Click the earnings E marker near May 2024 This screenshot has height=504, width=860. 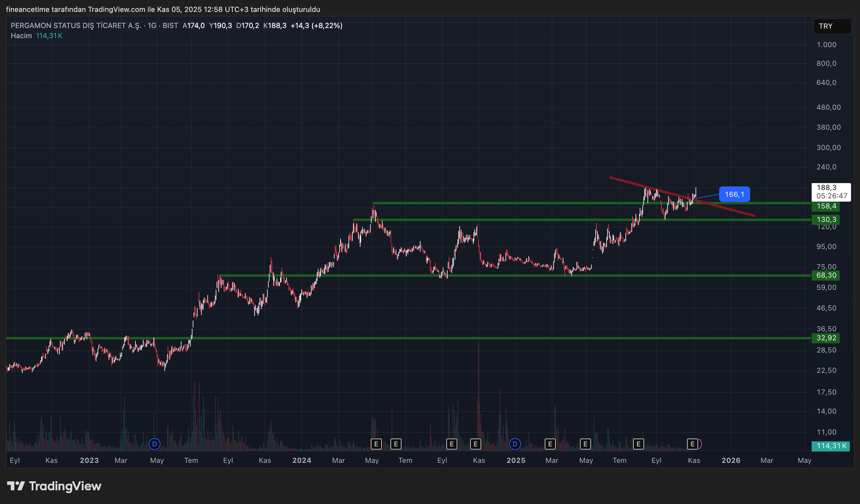click(x=376, y=444)
